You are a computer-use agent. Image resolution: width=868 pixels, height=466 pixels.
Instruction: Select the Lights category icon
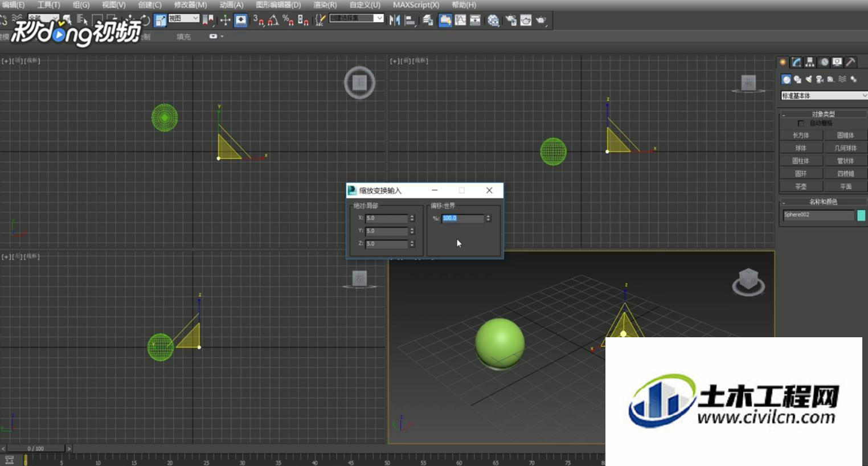point(809,79)
